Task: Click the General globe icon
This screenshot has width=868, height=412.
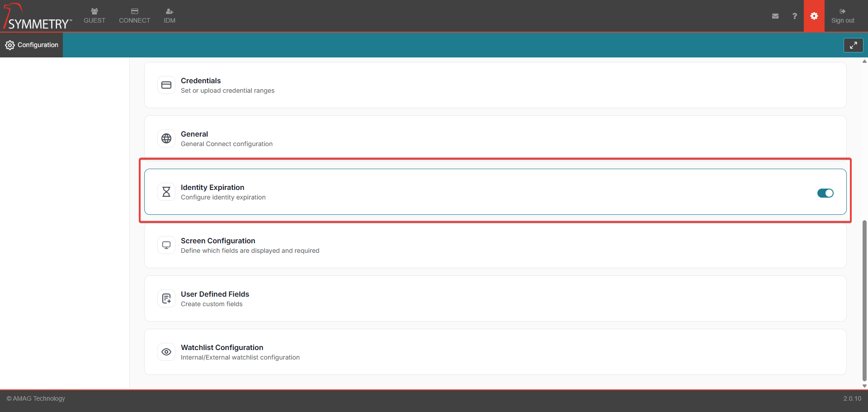Action: pyautogui.click(x=166, y=138)
